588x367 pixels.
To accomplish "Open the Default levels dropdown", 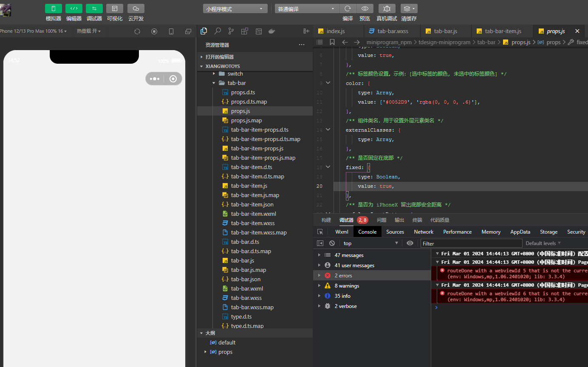I will click(x=543, y=243).
